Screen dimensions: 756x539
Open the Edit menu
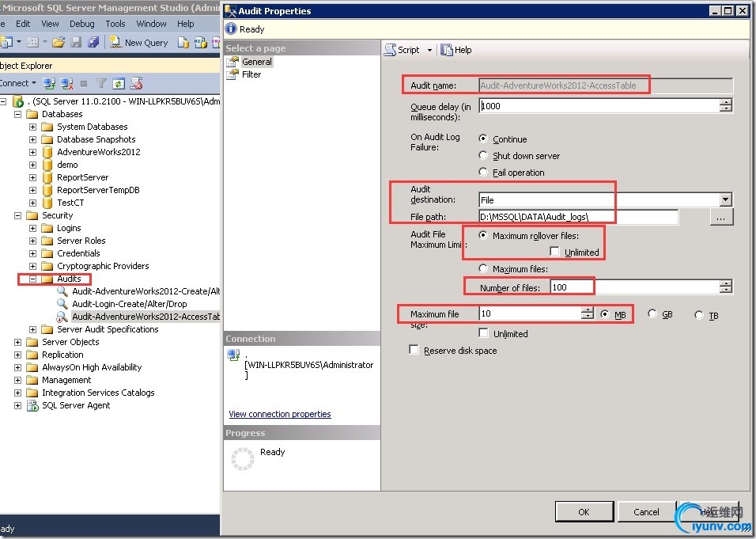coord(23,24)
